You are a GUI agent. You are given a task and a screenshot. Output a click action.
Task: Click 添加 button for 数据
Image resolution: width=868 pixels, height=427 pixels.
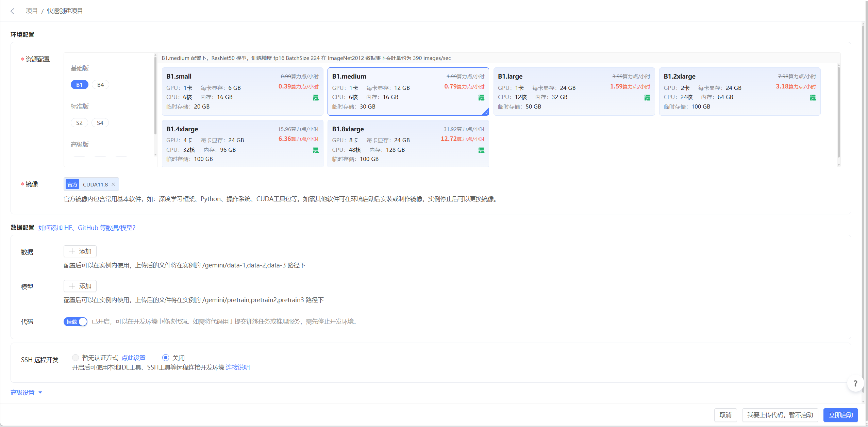(80, 251)
